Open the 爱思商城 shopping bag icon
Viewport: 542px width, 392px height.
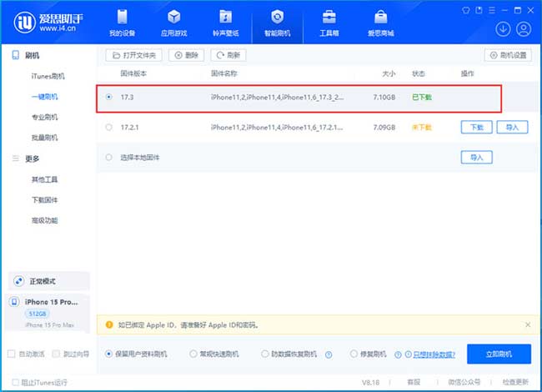[x=380, y=17]
